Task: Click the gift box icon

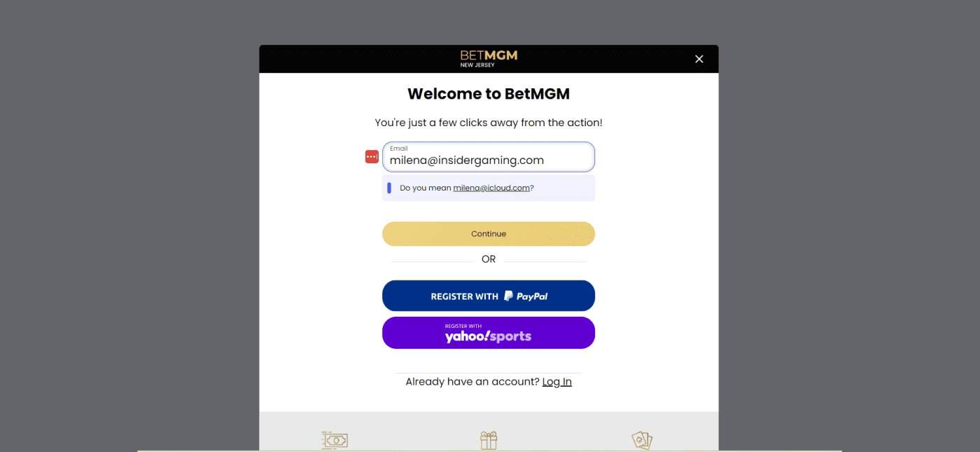Action: [x=489, y=440]
